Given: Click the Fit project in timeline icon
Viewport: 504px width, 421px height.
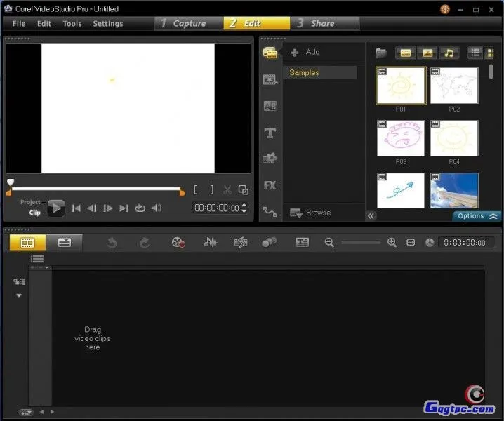Looking at the screenshot, I should [x=411, y=243].
